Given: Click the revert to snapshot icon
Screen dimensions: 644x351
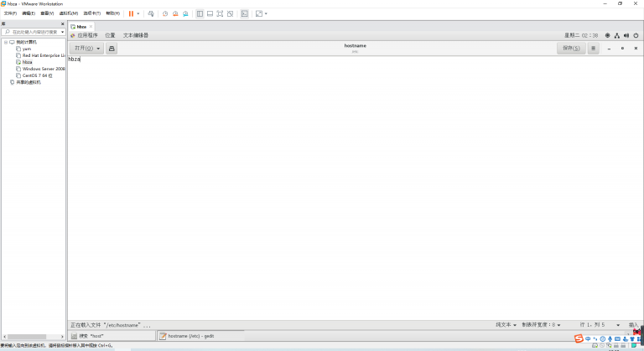Looking at the screenshot, I should pyautogui.click(x=175, y=13).
